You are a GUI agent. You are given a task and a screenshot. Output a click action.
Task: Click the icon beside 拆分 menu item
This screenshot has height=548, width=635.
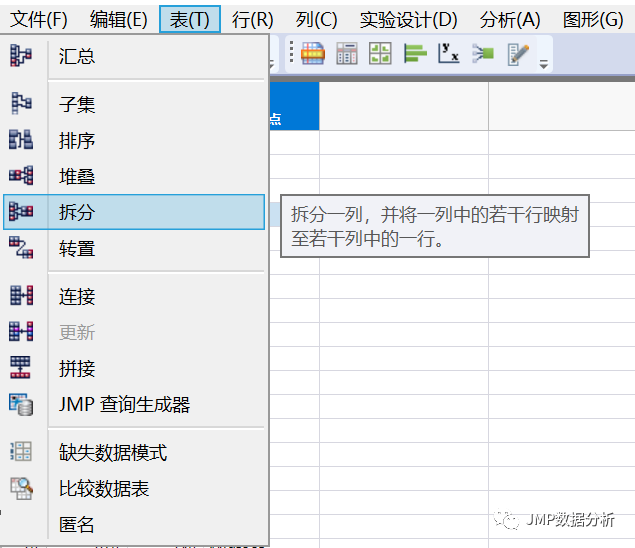pos(21,212)
